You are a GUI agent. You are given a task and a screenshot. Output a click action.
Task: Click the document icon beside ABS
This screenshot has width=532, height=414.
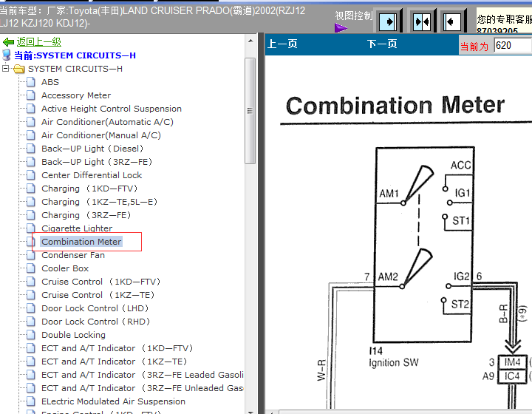(x=31, y=82)
